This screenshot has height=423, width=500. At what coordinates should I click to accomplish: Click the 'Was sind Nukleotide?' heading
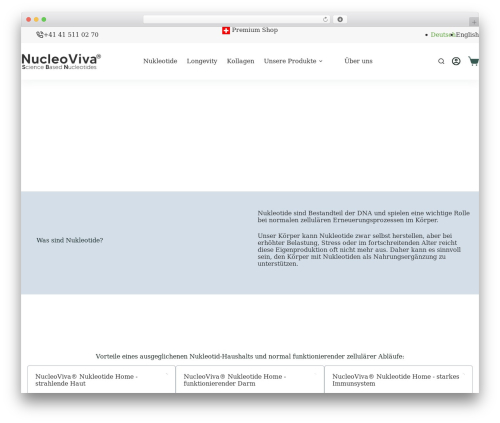tap(70, 240)
